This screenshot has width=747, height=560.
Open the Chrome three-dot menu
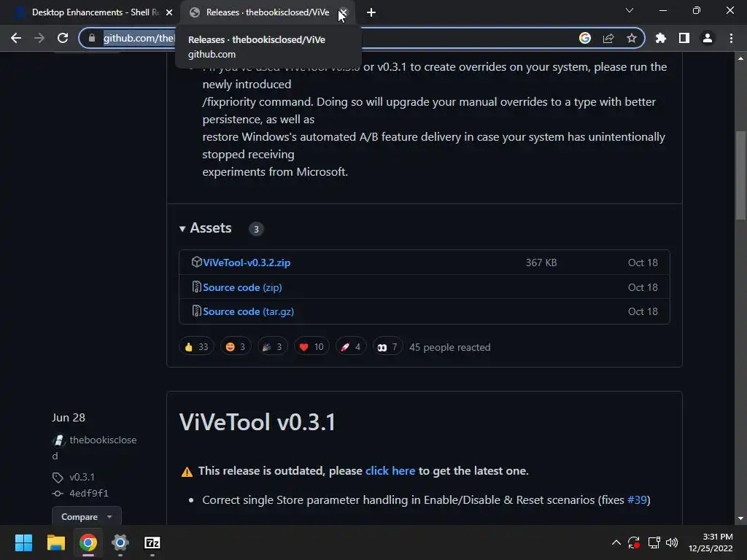pyautogui.click(x=731, y=38)
